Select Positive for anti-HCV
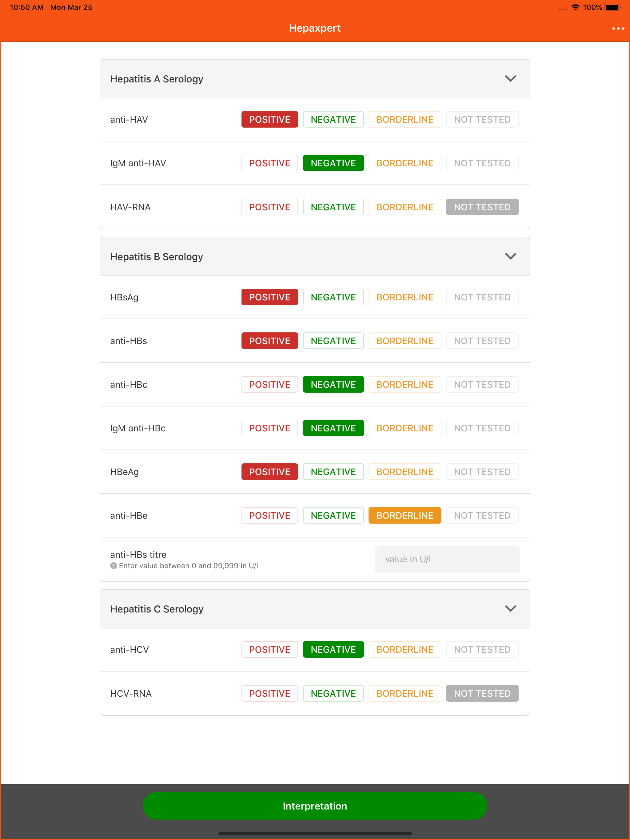The width and height of the screenshot is (630, 840). [269, 650]
